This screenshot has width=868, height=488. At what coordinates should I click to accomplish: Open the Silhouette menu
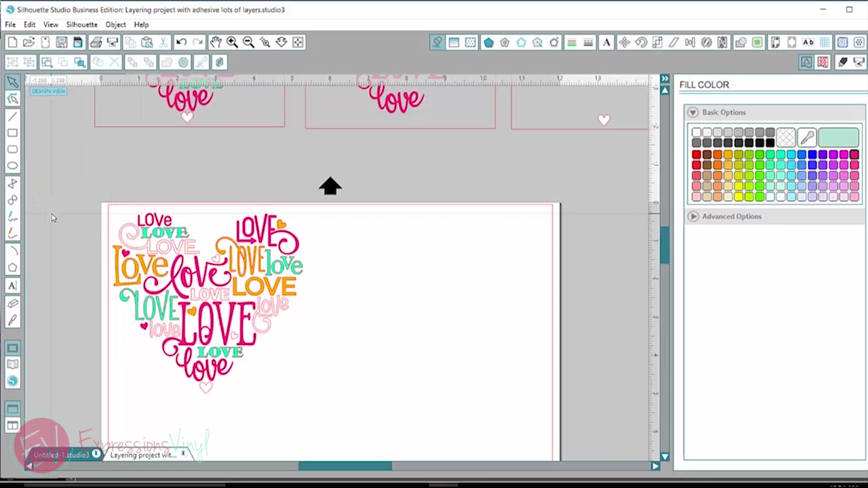82,24
